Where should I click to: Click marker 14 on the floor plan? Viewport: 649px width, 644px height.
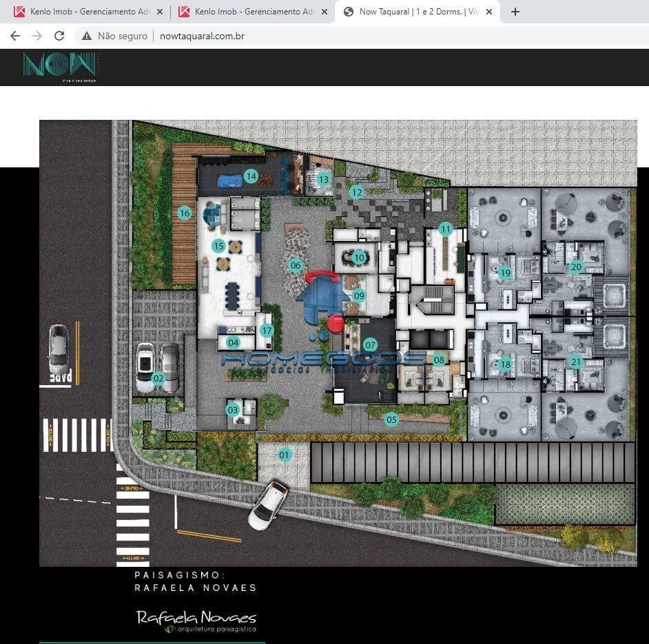251,176
